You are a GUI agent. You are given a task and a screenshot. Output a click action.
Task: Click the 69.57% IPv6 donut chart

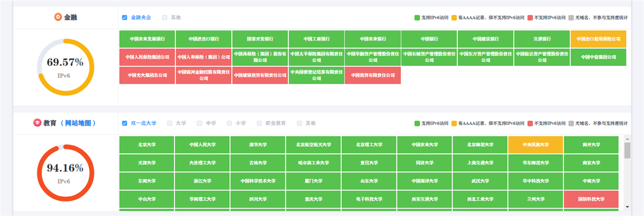(x=65, y=68)
